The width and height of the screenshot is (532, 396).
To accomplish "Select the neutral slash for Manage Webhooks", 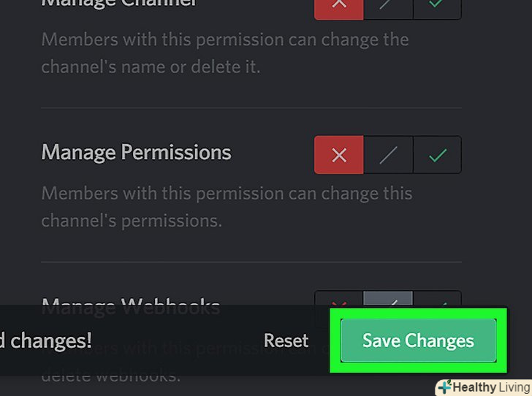I will point(388,299).
